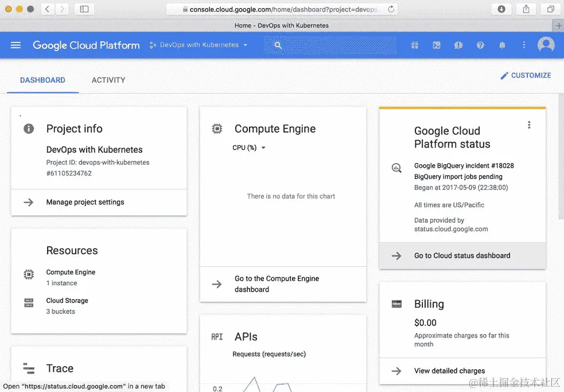The image size is (564, 392).
Task: Click 'There is no data for this chart'
Action: point(291,196)
